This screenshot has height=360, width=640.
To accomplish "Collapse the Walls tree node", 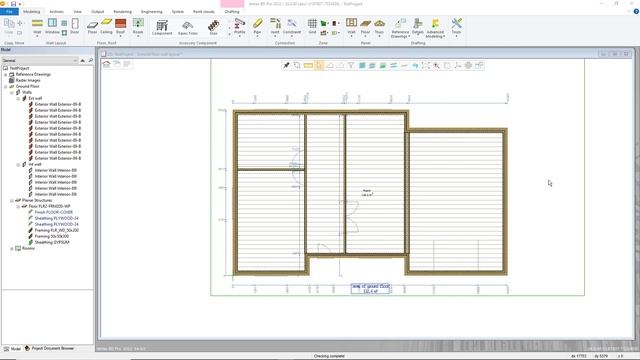I will point(12,93).
